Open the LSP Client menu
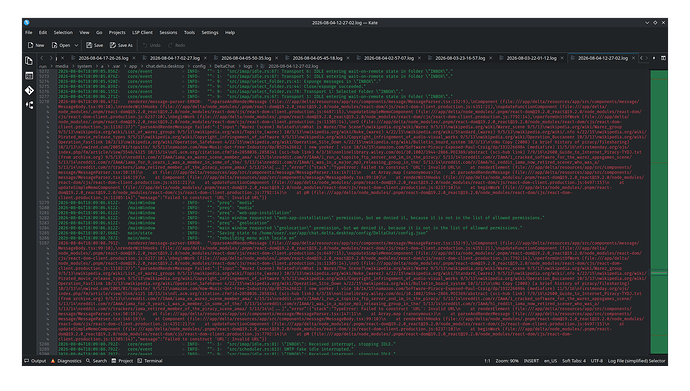 click(x=143, y=33)
